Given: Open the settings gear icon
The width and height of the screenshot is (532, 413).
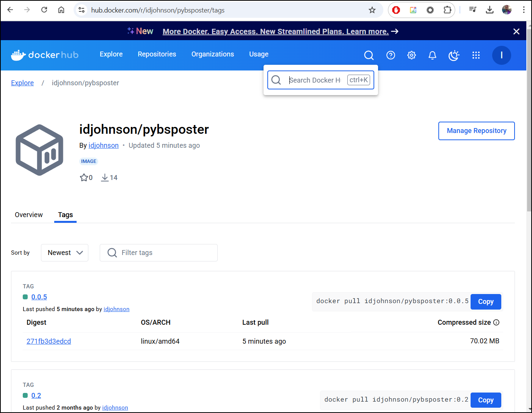Looking at the screenshot, I should click(411, 55).
